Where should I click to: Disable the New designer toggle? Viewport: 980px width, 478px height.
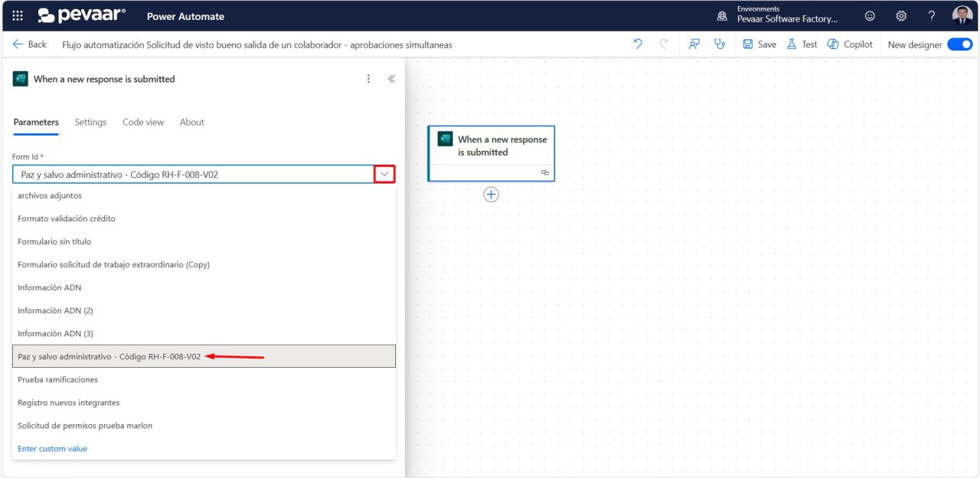959,44
